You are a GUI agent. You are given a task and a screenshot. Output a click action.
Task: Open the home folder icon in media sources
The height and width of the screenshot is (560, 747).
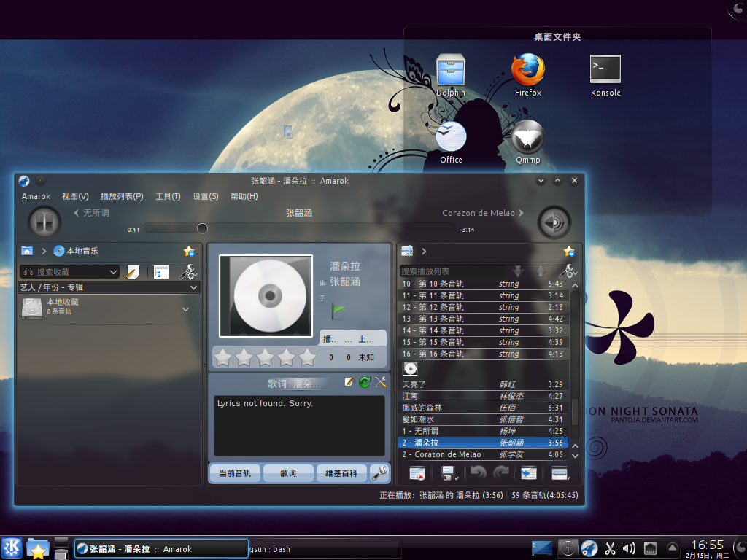(27, 251)
